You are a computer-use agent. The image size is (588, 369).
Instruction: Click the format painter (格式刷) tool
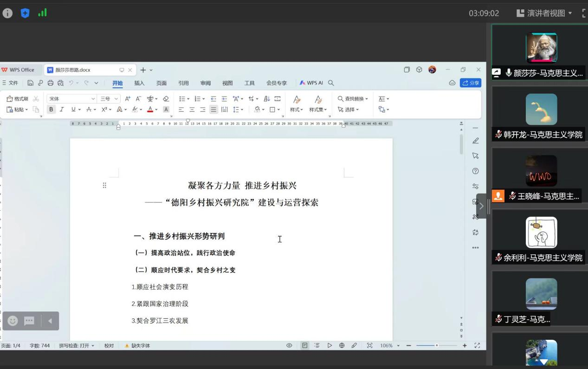(17, 99)
